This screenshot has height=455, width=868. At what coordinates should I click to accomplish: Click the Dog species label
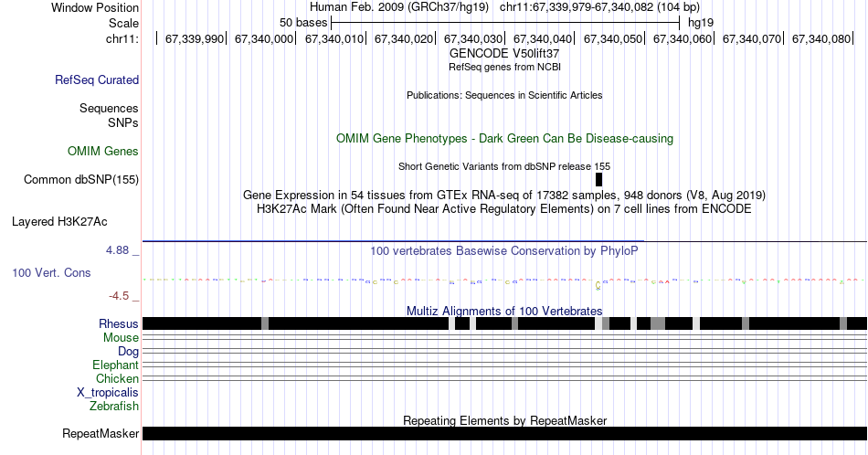[x=128, y=352]
